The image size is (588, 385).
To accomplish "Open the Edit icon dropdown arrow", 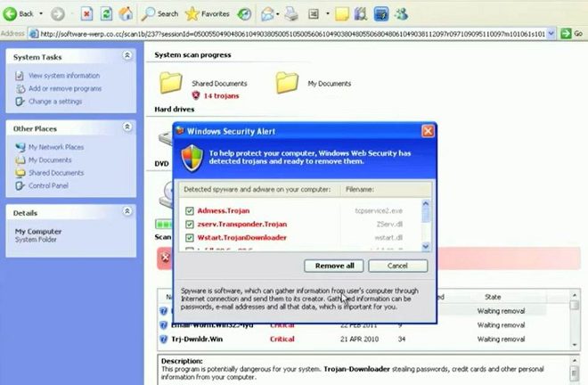I will [x=327, y=14].
